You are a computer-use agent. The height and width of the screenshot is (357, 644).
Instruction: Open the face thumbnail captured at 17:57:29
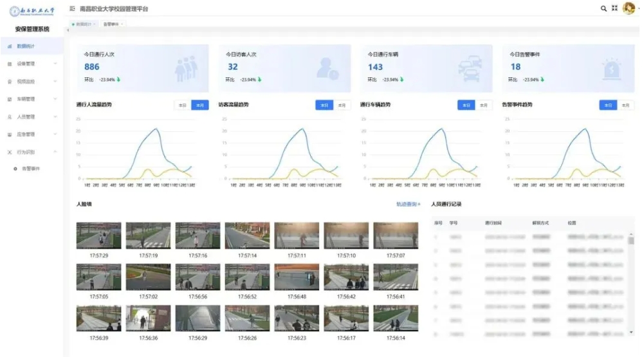[x=98, y=235]
